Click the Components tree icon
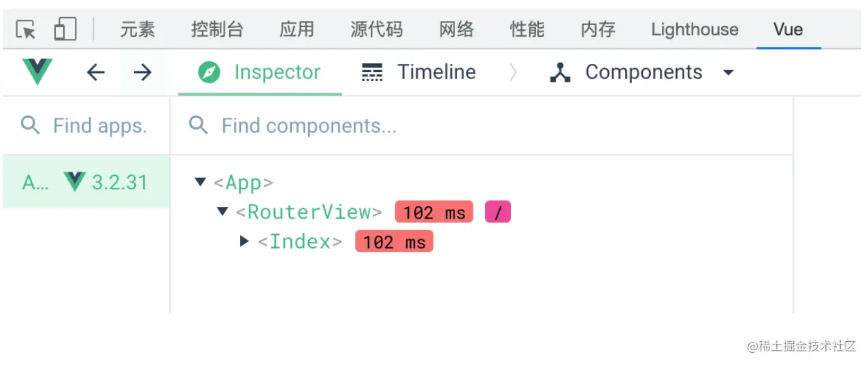 coord(560,72)
